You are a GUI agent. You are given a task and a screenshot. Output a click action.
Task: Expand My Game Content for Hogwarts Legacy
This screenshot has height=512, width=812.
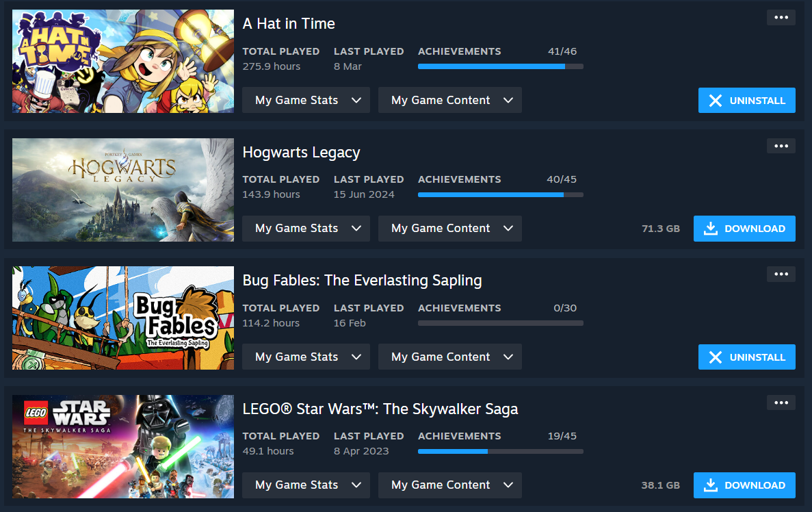[x=450, y=229]
